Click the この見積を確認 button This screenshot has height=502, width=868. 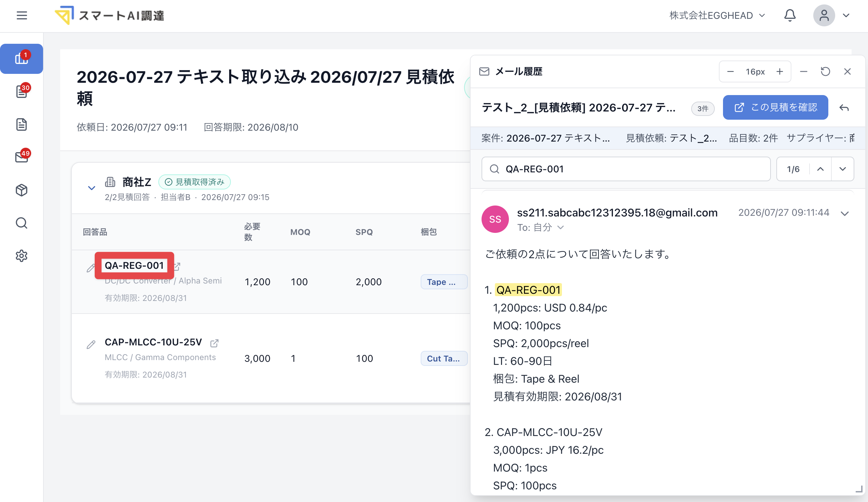tap(775, 107)
